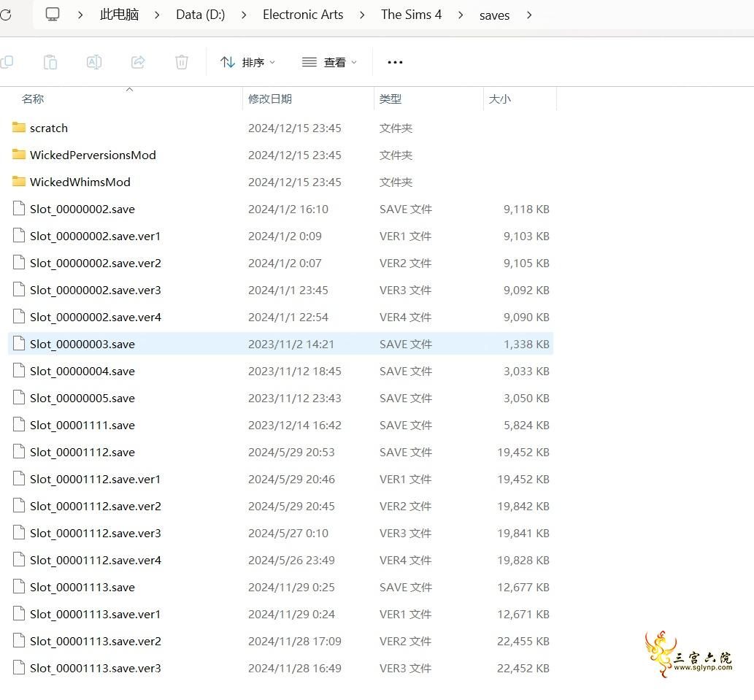Viewport: 754px width, 700px height.
Task: Click the size value 1,338 KB
Action: pyautogui.click(x=526, y=345)
